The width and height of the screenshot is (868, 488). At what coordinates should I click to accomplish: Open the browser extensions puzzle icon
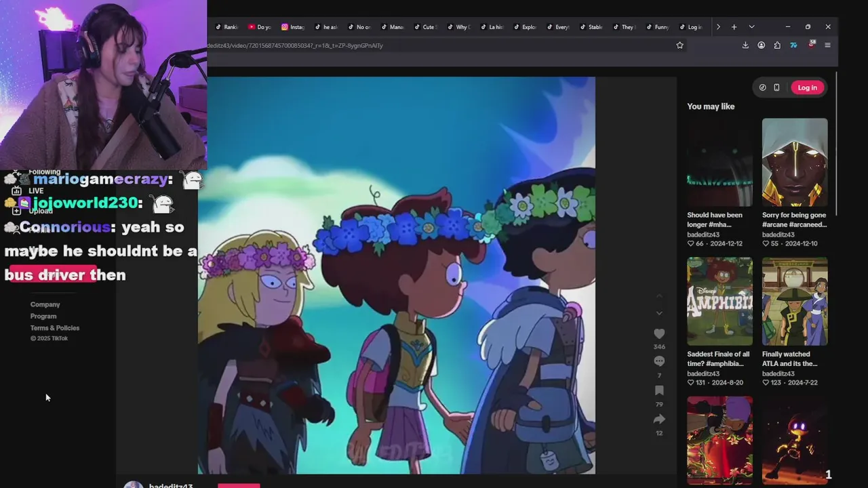click(x=777, y=45)
